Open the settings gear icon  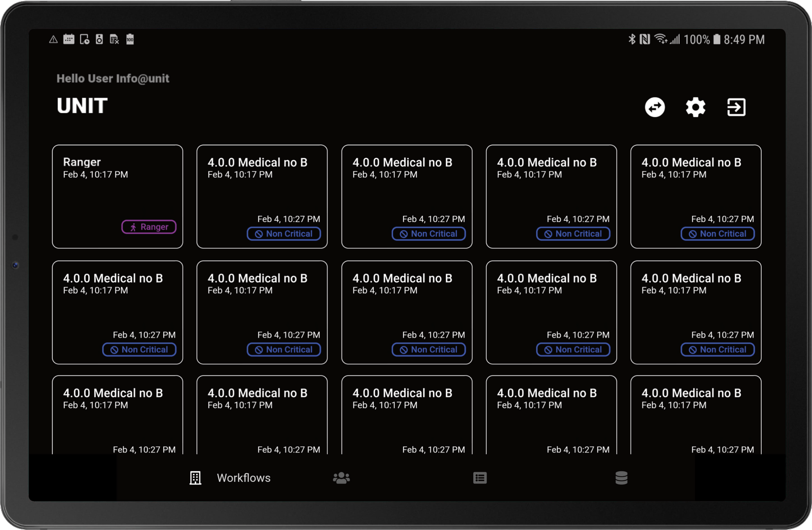coord(695,107)
